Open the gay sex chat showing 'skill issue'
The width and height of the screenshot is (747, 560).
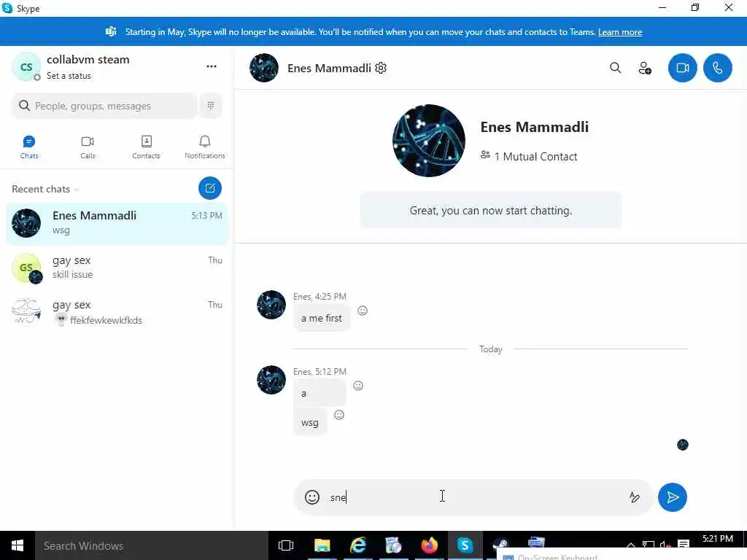tap(117, 268)
